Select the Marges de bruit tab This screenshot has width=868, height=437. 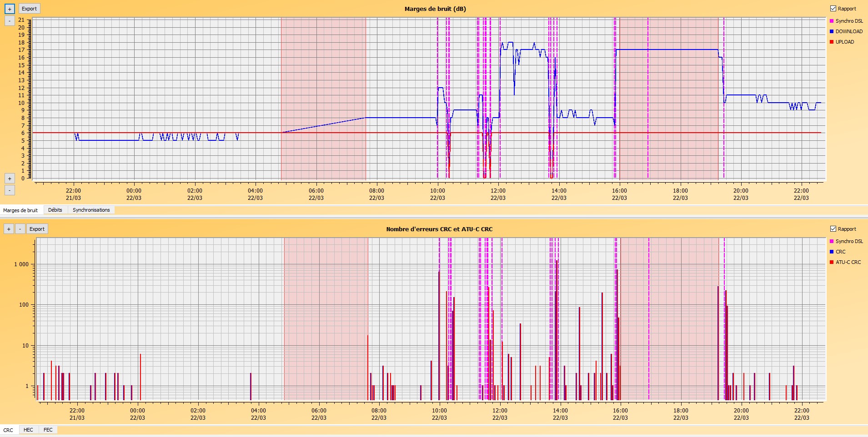pyautogui.click(x=20, y=210)
